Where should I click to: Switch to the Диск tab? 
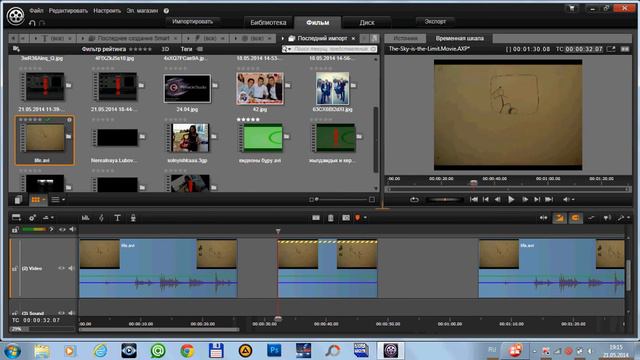[x=367, y=22]
